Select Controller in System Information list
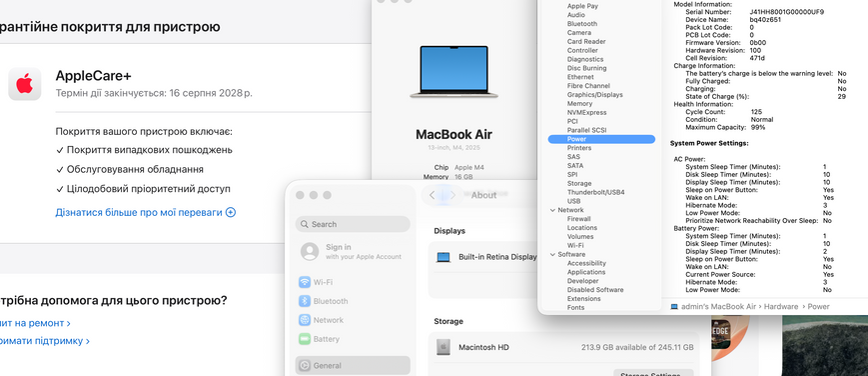 pos(582,50)
